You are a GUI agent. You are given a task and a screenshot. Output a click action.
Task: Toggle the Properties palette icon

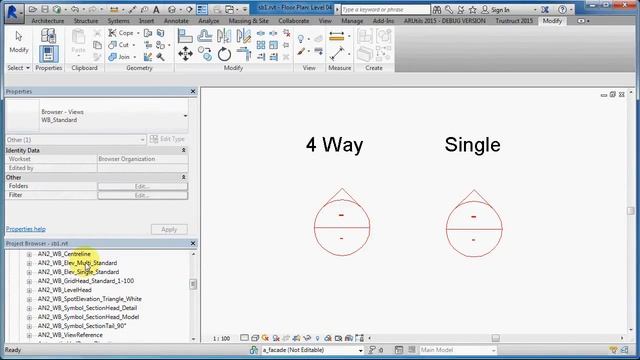pos(49,54)
